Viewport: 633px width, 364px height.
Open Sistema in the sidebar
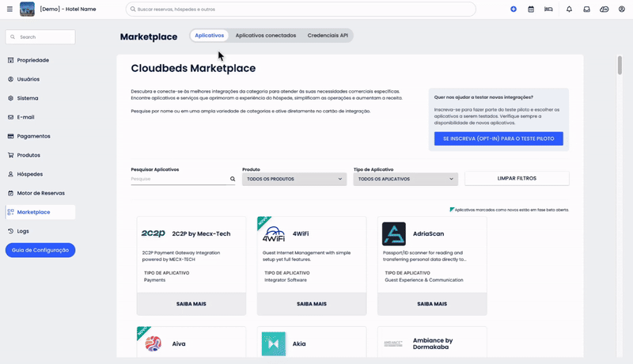coord(28,98)
